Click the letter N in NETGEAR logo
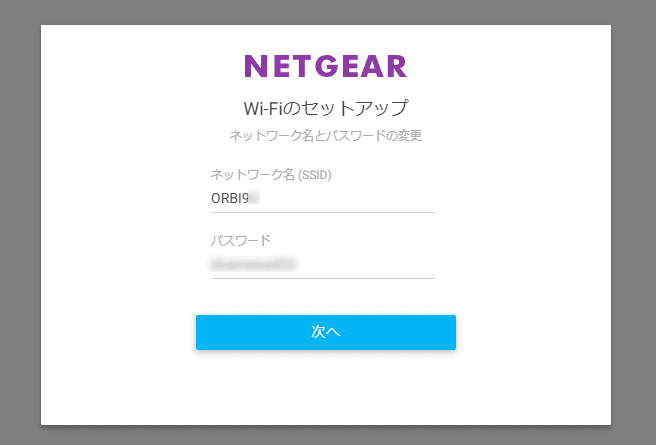Screen dimensions: 656x445 [255, 67]
